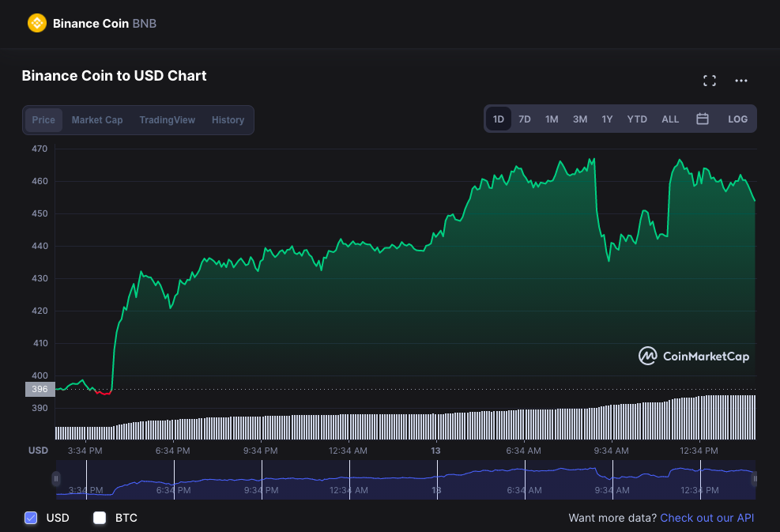Select the 1Y time range

607,119
